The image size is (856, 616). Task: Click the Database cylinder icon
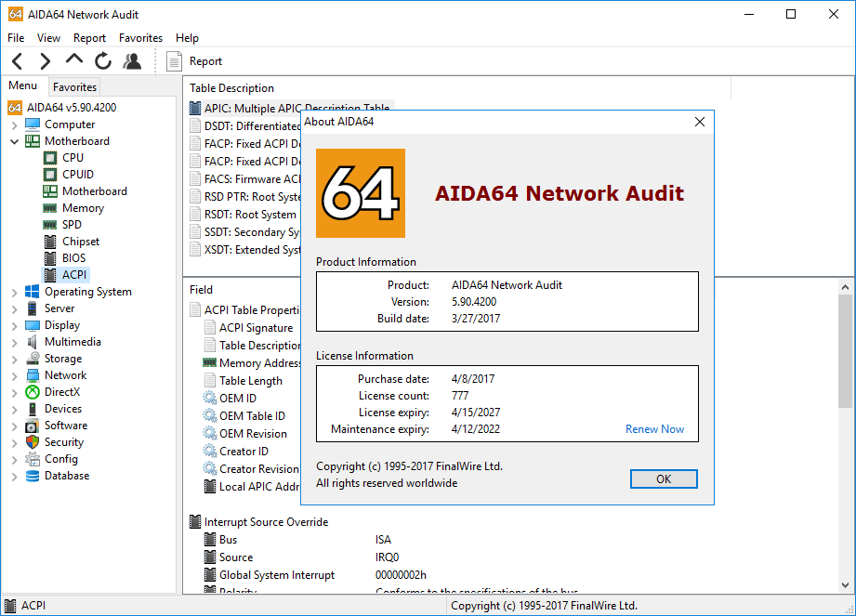tap(33, 476)
